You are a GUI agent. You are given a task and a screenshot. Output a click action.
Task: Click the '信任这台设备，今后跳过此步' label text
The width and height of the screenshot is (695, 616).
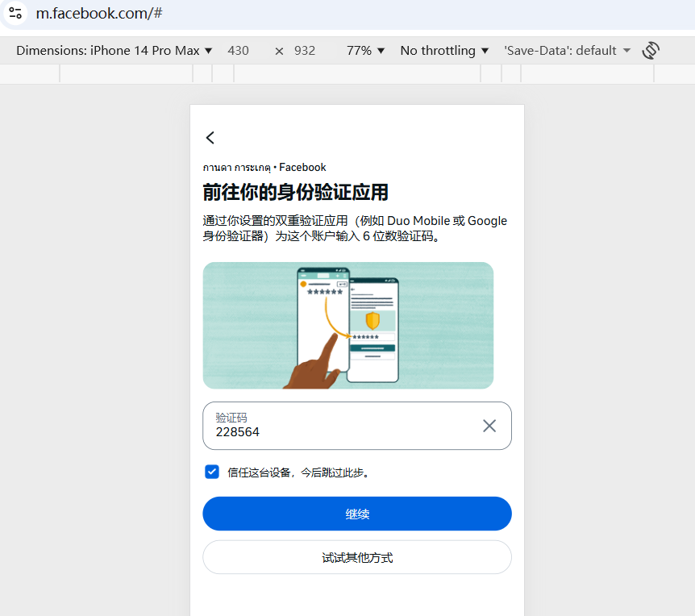click(x=298, y=472)
